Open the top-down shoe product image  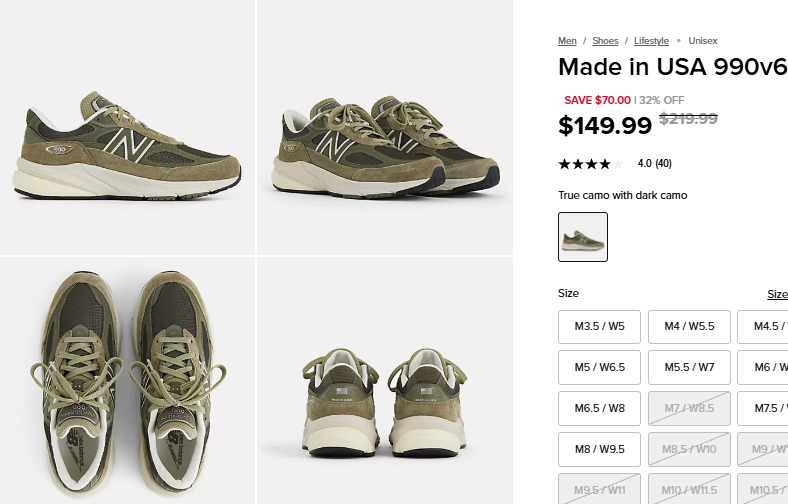tap(128, 381)
